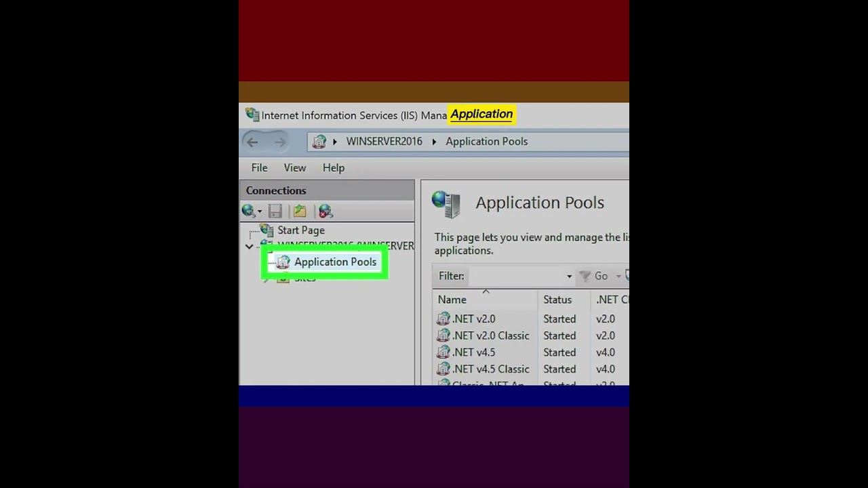This screenshot has height=488, width=868.
Task: Click Started status of .NET v4.5
Action: pyautogui.click(x=559, y=352)
